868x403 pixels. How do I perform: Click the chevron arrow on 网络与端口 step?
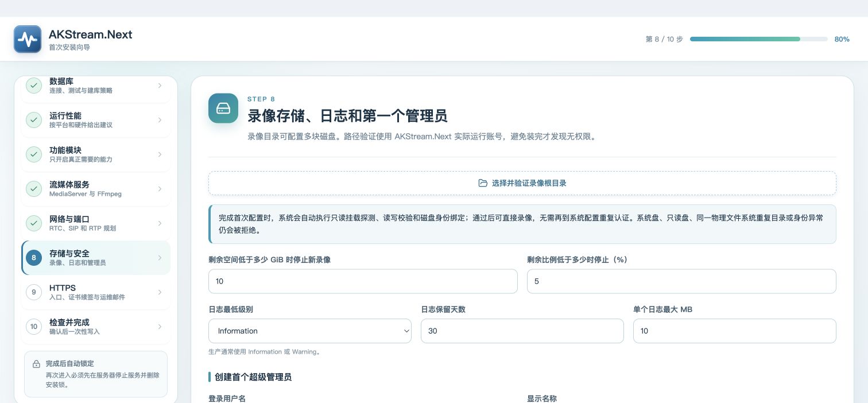click(160, 223)
